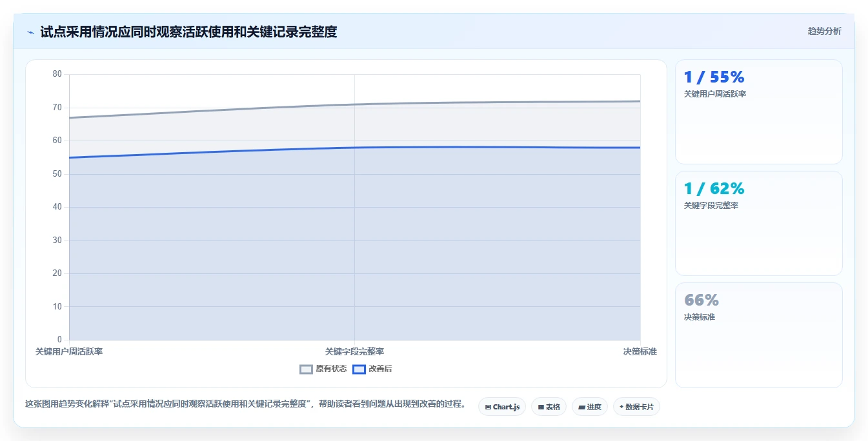This screenshot has height=441, width=868.
Task: Click the 进度 tag
Action: pos(590,407)
